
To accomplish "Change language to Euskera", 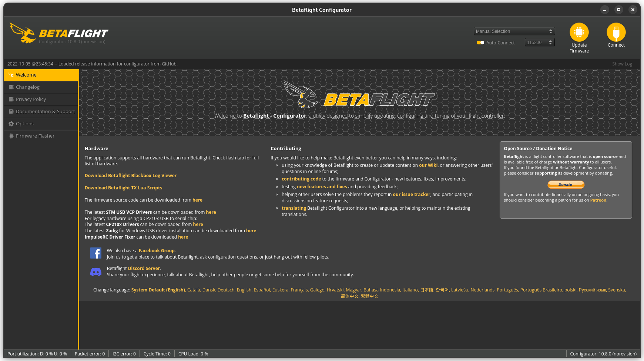I will pos(280,290).
